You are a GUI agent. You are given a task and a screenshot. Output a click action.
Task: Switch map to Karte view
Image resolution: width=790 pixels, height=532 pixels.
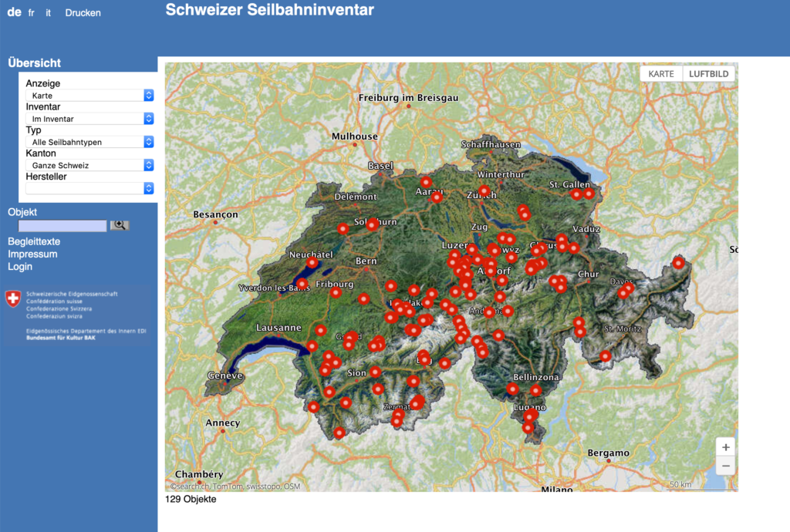(661, 73)
